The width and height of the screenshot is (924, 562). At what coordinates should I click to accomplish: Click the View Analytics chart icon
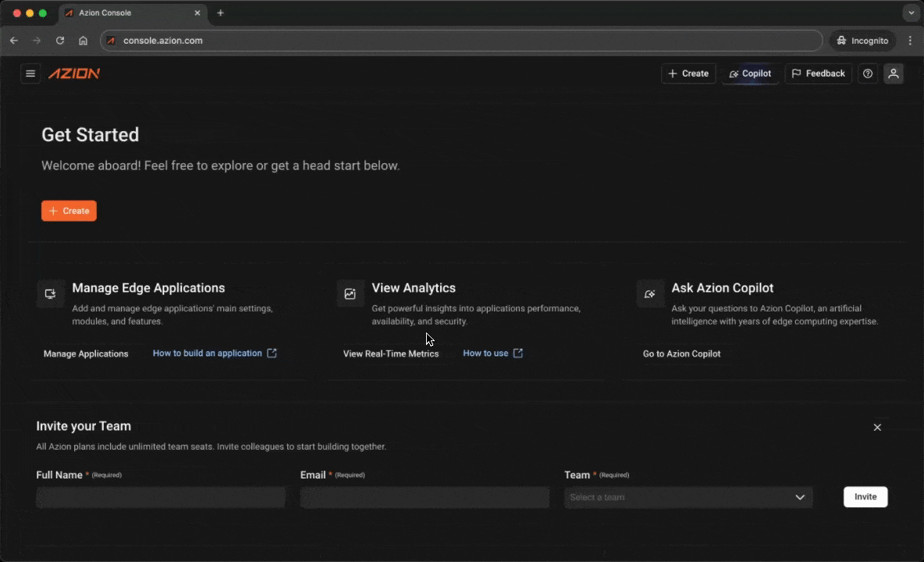pos(350,293)
